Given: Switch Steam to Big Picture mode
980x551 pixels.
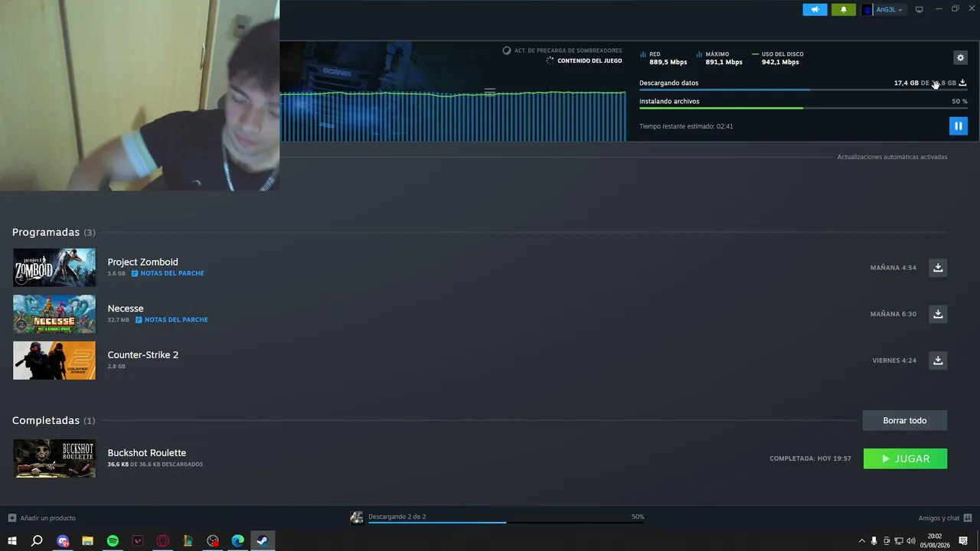Looking at the screenshot, I should [x=920, y=9].
